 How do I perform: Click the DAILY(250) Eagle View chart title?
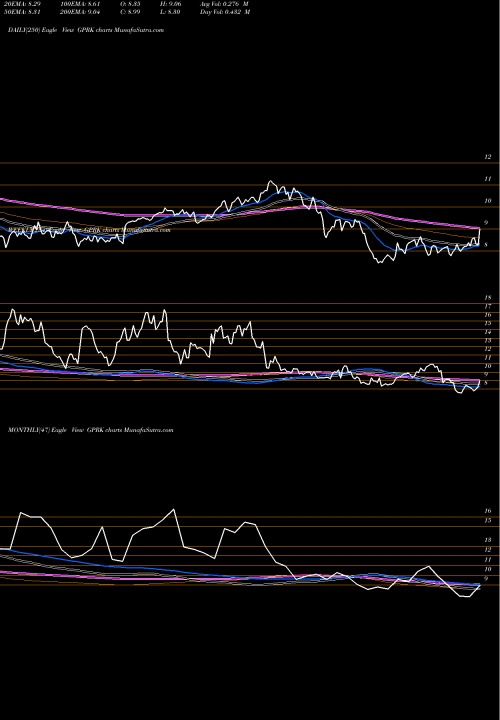click(86, 30)
